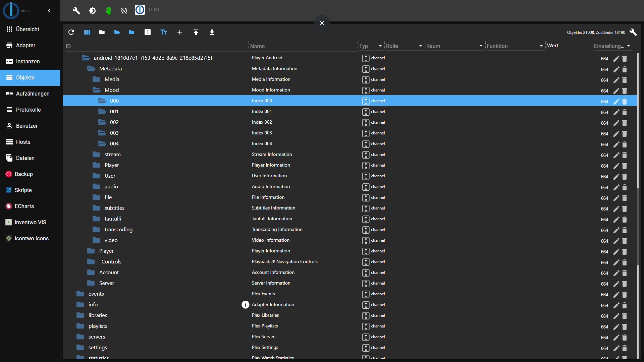Click the Name filter input field

click(304, 46)
